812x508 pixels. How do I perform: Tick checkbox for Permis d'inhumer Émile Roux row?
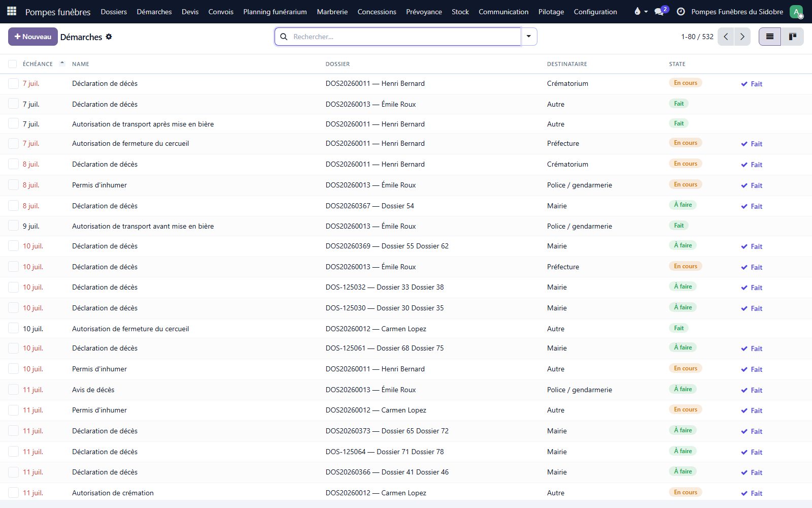[14, 185]
